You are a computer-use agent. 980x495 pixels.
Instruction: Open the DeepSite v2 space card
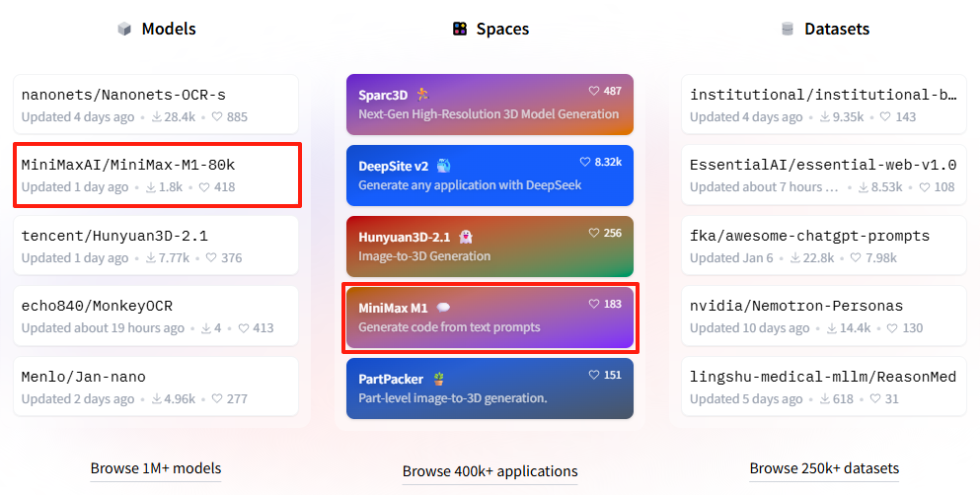(x=490, y=176)
